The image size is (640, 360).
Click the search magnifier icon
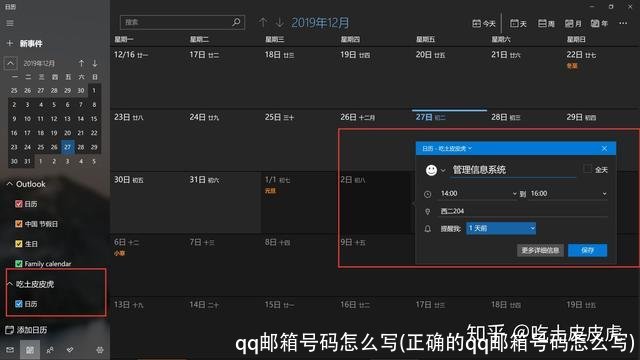coord(236,22)
